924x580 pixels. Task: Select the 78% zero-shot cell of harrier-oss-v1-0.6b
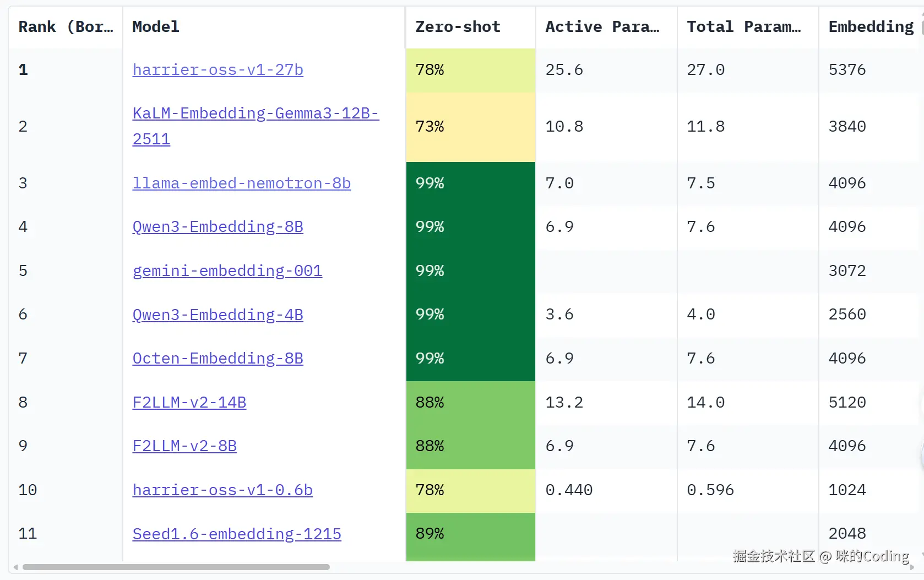click(471, 490)
